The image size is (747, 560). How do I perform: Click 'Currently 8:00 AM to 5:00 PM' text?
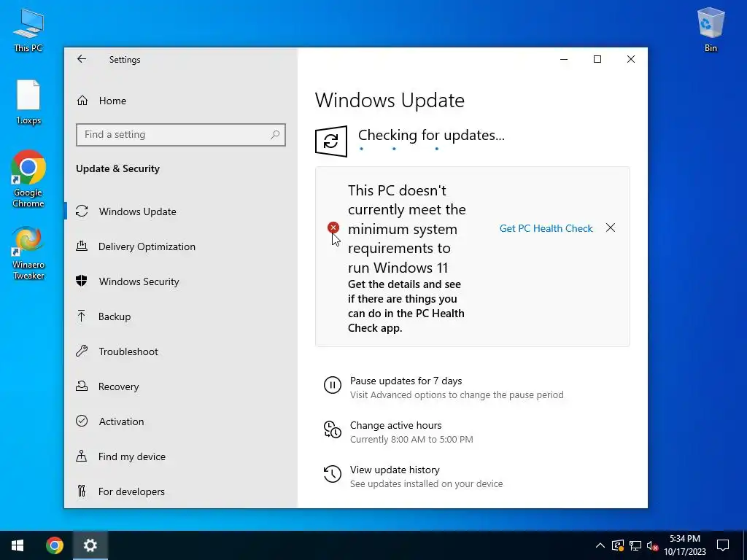pos(411,440)
